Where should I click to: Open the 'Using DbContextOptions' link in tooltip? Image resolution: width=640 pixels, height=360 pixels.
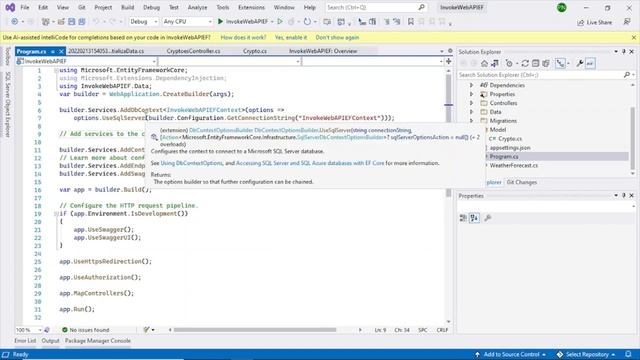click(x=191, y=163)
